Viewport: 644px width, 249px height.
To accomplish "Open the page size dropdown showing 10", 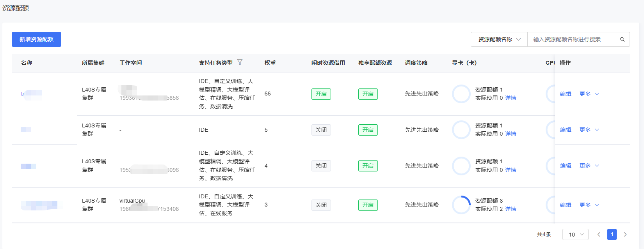I will click(x=575, y=235).
